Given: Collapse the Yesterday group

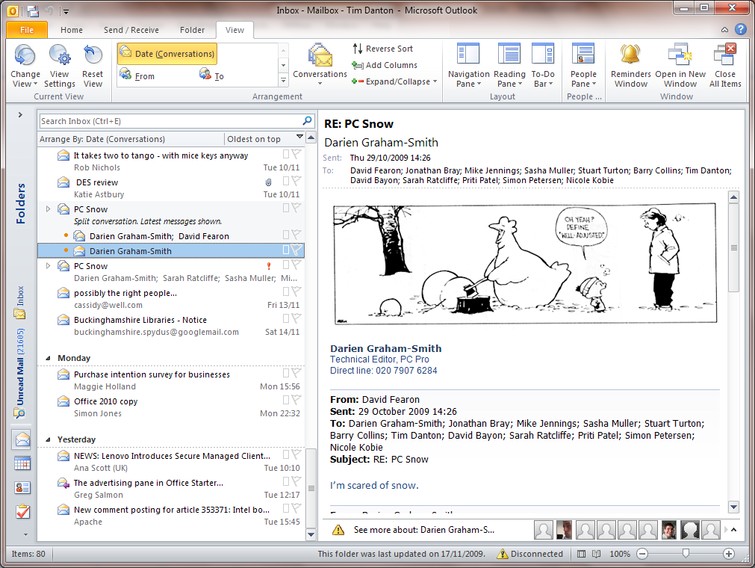Looking at the screenshot, I should tap(48, 439).
